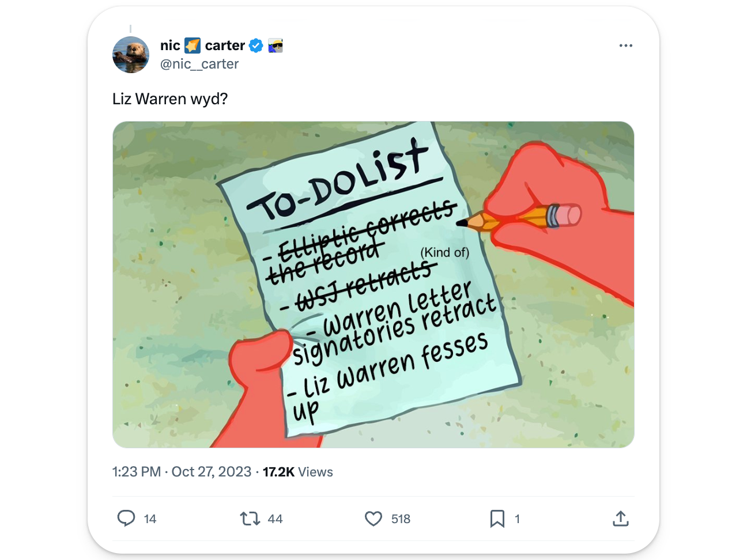Image resolution: width=747 pixels, height=560 pixels.
Task: Click the 44 reposts count
Action: tap(276, 519)
